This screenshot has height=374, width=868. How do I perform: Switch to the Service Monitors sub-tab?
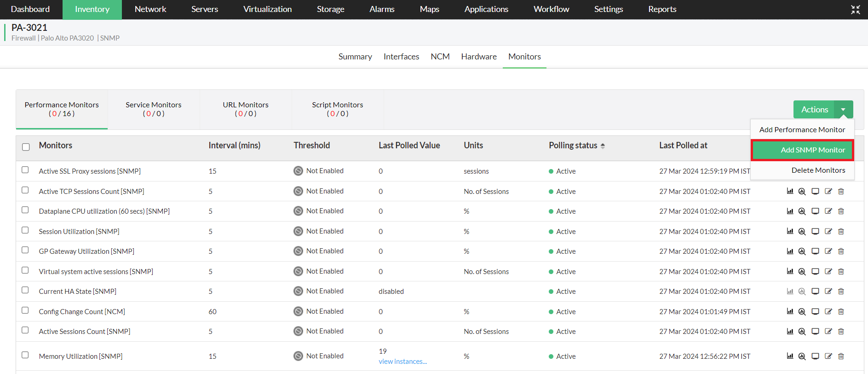coord(154,109)
